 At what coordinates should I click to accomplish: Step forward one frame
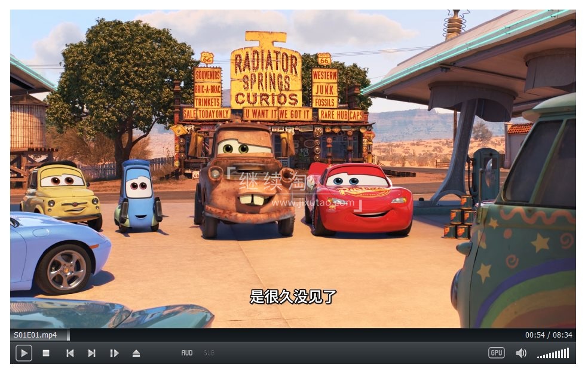pos(114,353)
